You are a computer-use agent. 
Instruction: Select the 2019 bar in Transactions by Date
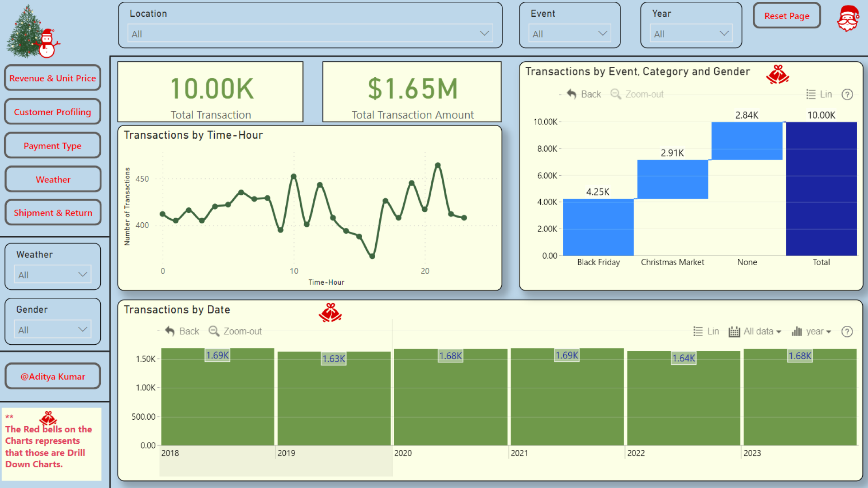[334, 399]
